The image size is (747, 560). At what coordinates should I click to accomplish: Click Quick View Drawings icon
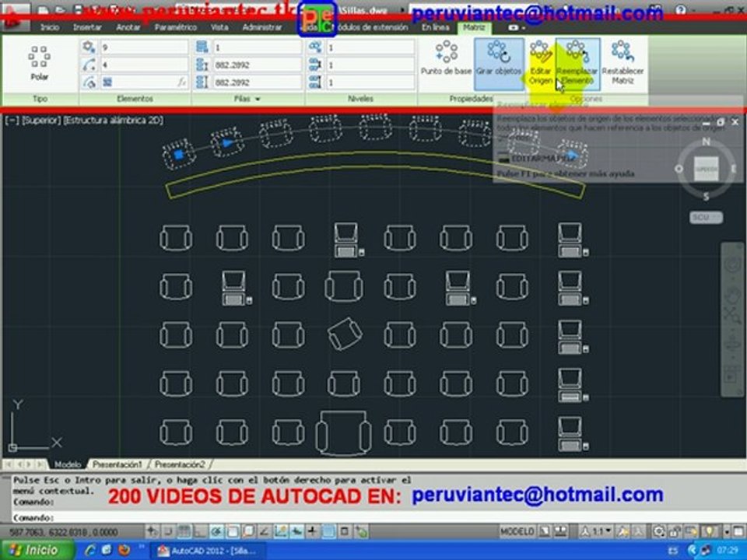click(561, 531)
